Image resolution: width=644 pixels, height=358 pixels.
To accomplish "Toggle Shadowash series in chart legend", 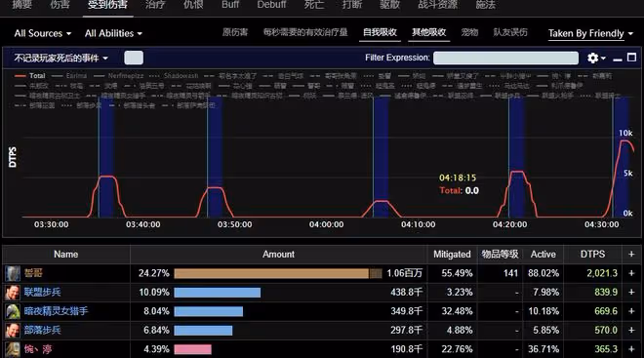I will [x=174, y=76].
